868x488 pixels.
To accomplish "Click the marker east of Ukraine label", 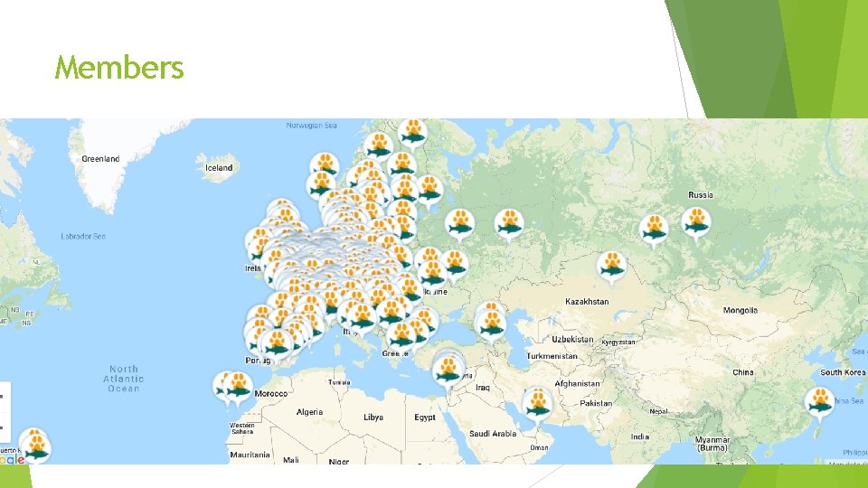I will pos(455,266).
